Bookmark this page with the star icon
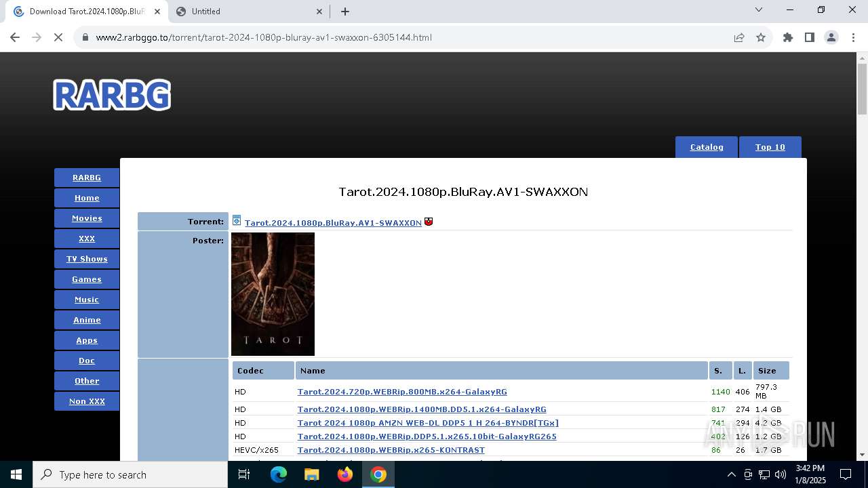Viewport: 868px width, 488px height. tap(761, 37)
